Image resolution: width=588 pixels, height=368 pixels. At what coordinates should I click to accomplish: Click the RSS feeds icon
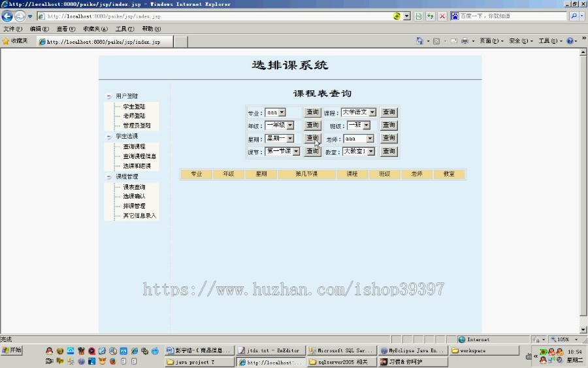tap(436, 41)
